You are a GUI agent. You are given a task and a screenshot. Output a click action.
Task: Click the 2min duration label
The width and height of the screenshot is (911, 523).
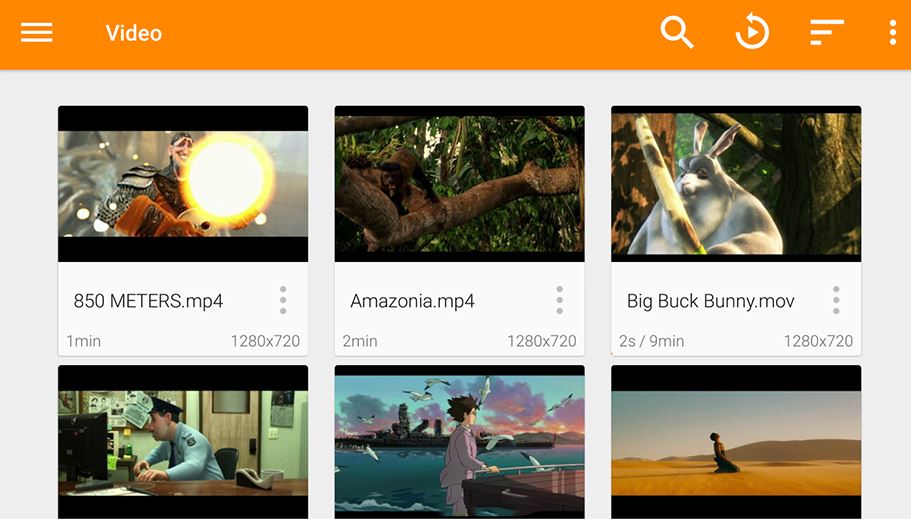360,341
